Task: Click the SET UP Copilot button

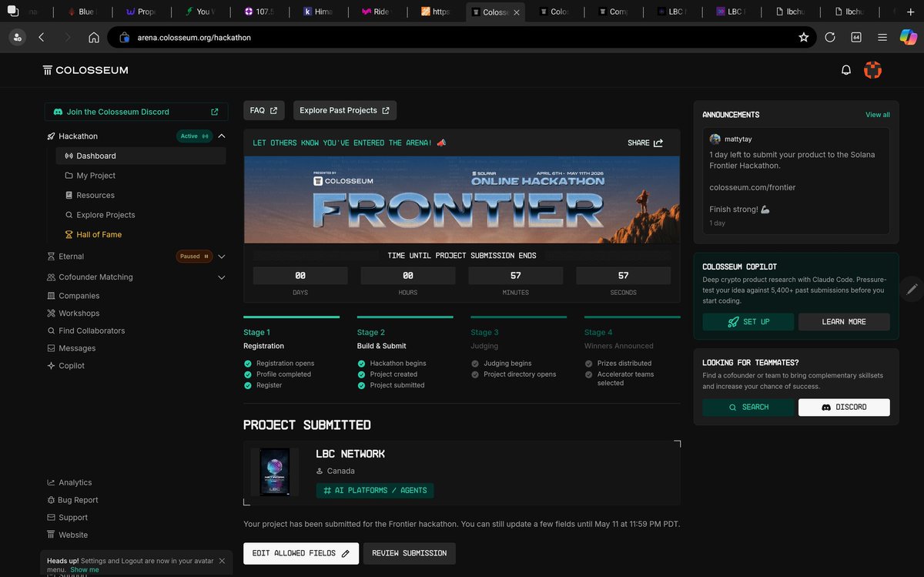Action: [748, 321]
